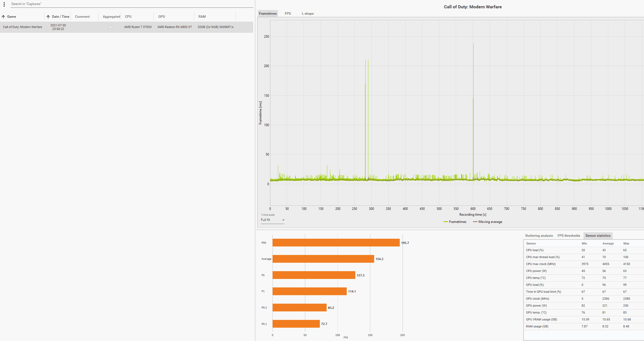The height and width of the screenshot is (341, 644).
Task: Click the green Frametimes legend marker
Action: [x=446, y=222]
